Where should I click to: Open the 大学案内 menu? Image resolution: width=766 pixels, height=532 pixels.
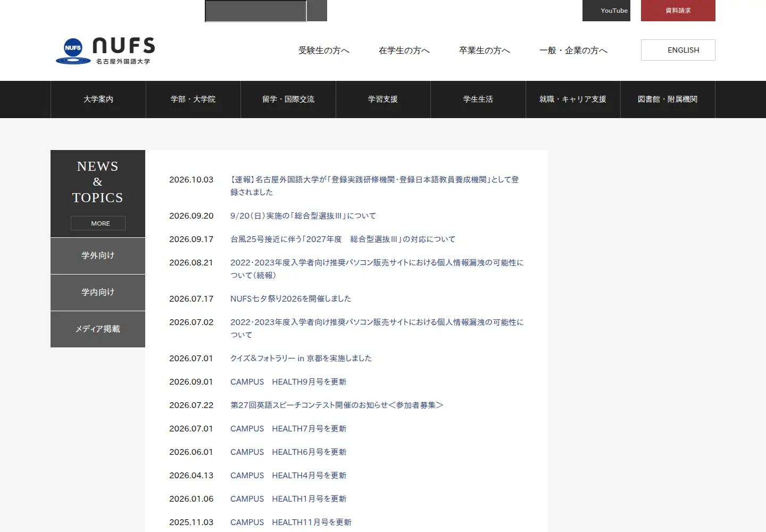[x=98, y=99]
